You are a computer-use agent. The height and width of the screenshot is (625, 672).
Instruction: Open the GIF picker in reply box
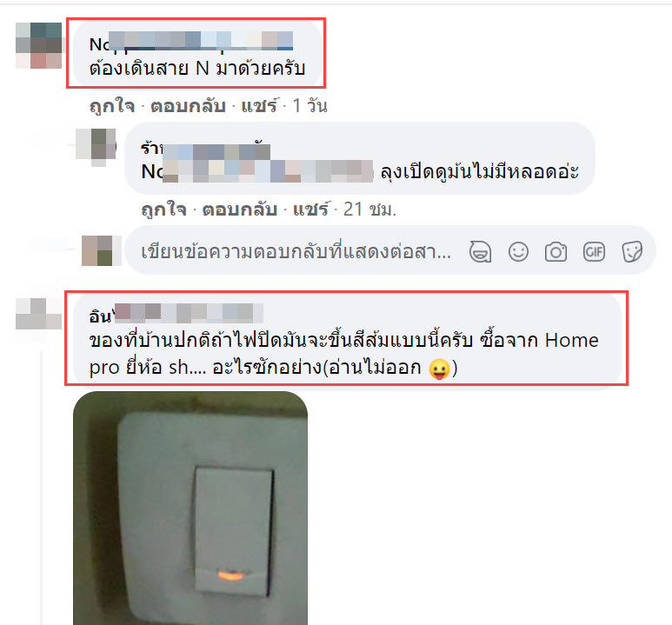coord(594,251)
